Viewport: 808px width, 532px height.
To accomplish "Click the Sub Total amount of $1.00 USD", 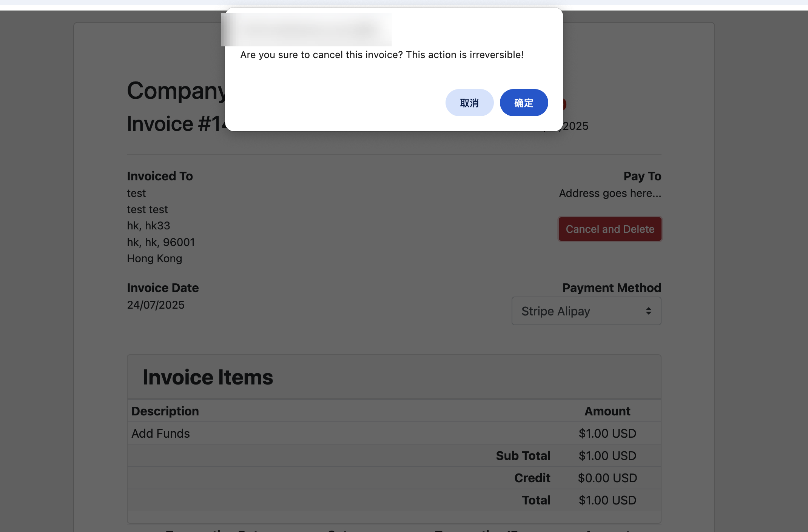I will coord(607,455).
